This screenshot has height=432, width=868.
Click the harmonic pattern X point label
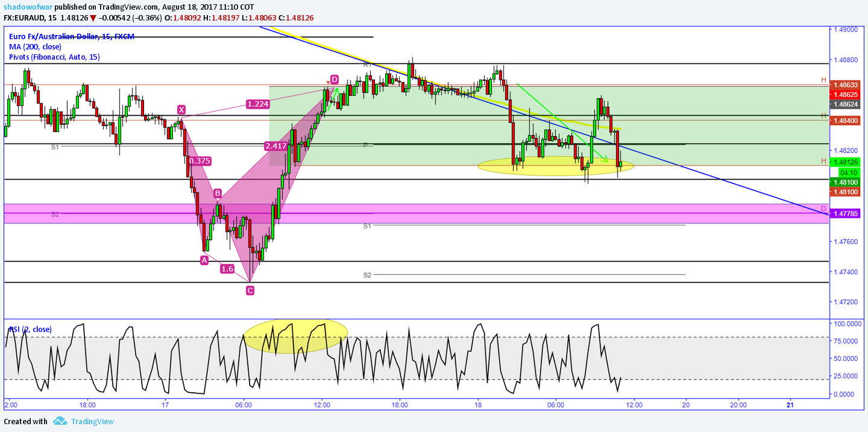[x=181, y=109]
